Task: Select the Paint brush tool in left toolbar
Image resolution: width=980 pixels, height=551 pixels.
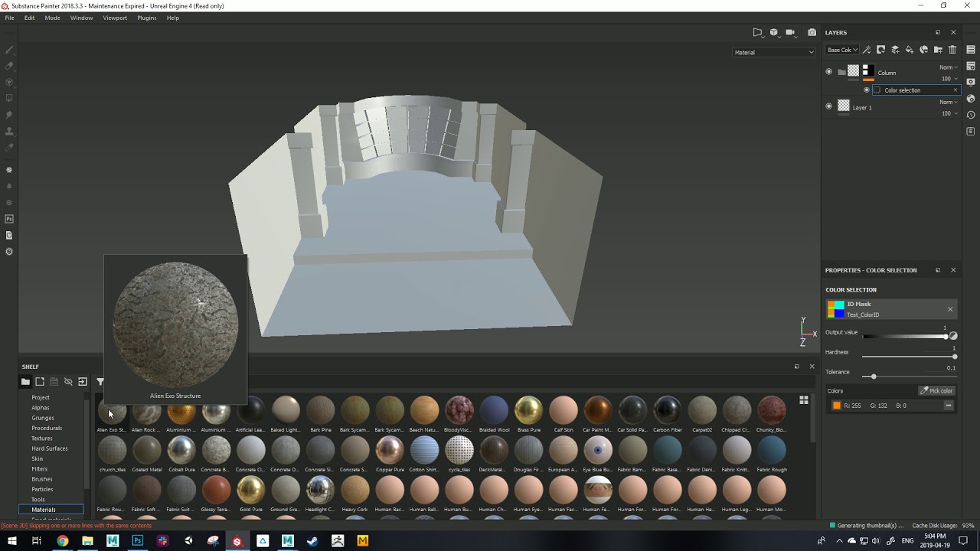Action: (9, 50)
